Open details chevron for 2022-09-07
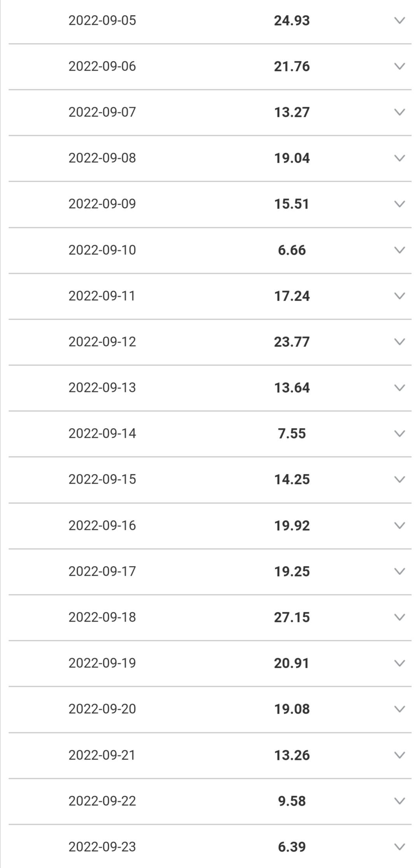The image size is (420, 868). point(399,112)
